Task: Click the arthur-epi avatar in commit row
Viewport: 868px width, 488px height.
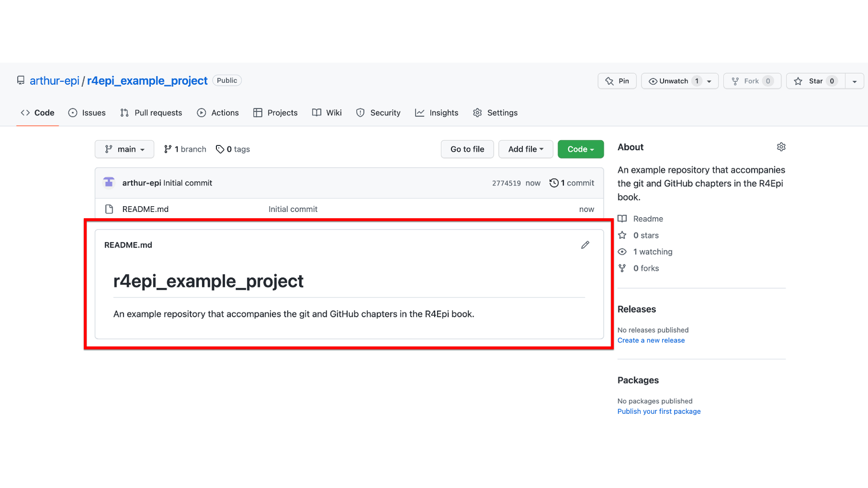Action: [x=109, y=183]
